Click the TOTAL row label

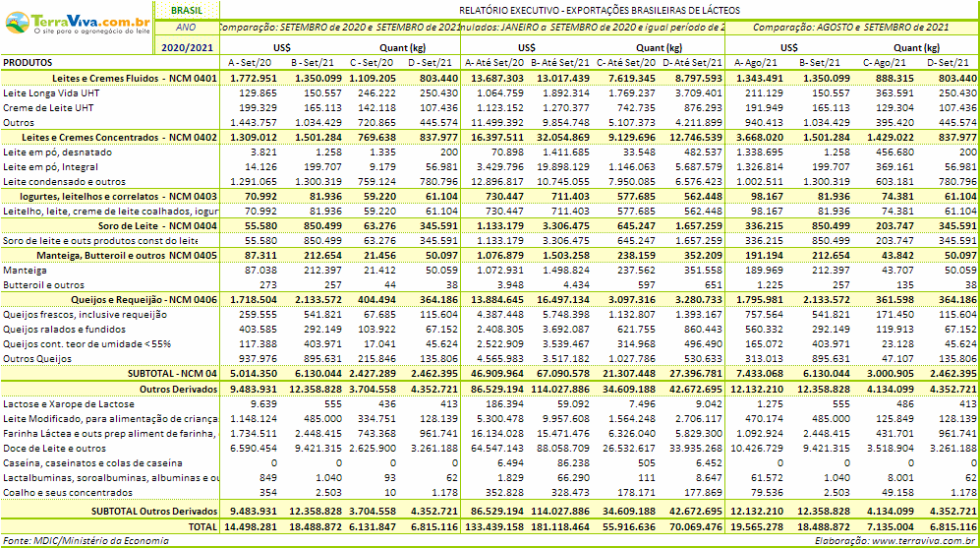[202, 526]
